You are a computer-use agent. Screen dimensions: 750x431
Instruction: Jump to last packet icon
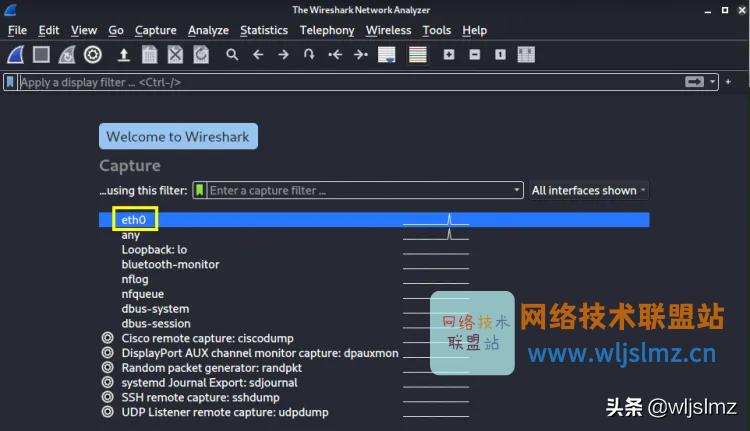(361, 55)
